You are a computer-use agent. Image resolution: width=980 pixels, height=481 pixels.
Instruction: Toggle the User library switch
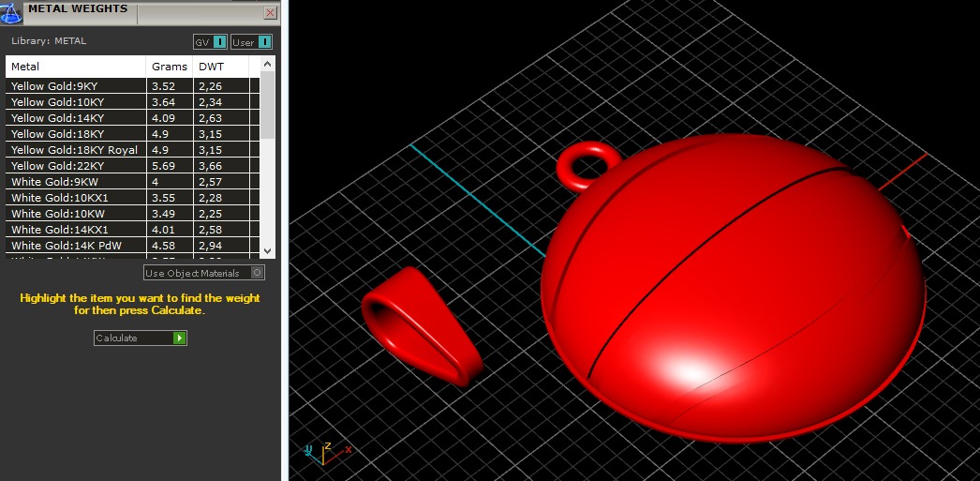pyautogui.click(x=251, y=42)
